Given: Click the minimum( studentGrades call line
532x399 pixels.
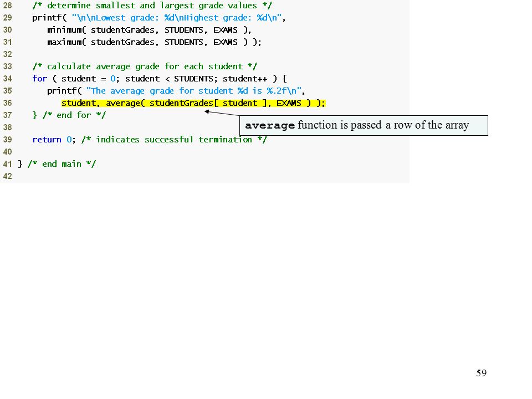Looking at the screenshot, I should [149, 30].
